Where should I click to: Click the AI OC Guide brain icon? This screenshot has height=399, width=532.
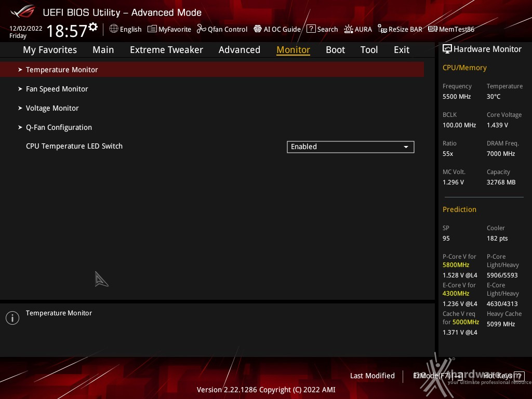258,29
